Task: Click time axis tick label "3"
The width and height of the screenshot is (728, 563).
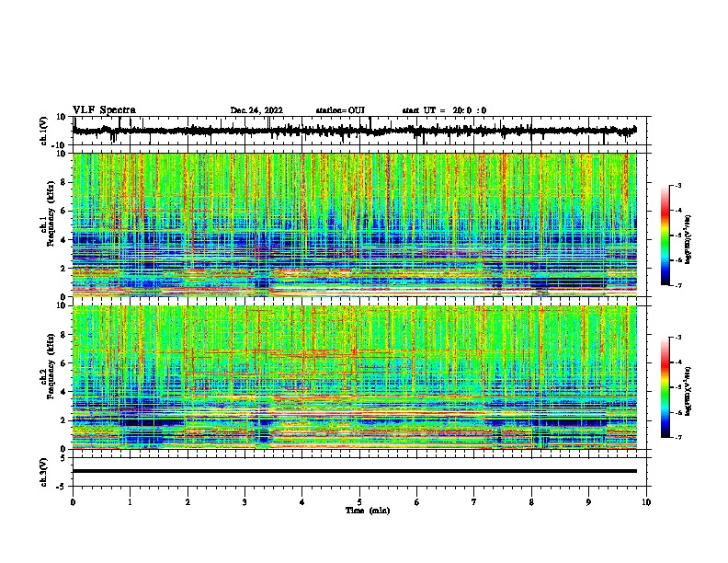Action: click(245, 502)
